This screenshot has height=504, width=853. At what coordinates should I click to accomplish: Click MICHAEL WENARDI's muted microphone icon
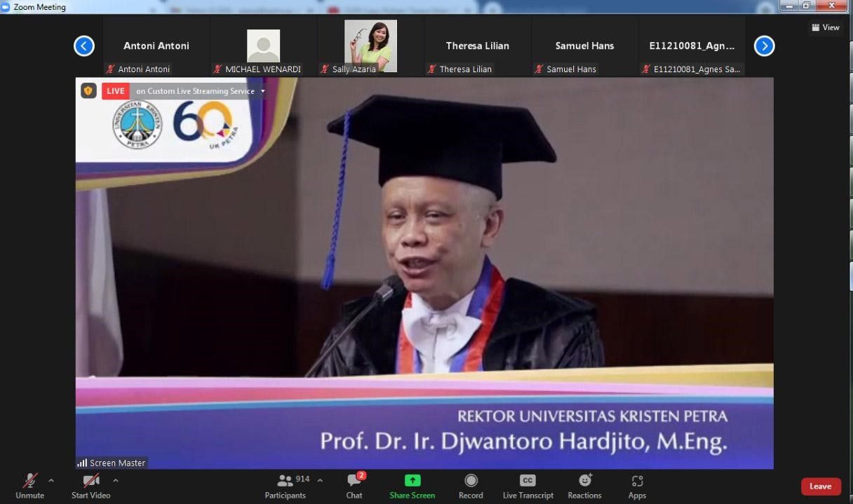tap(217, 69)
